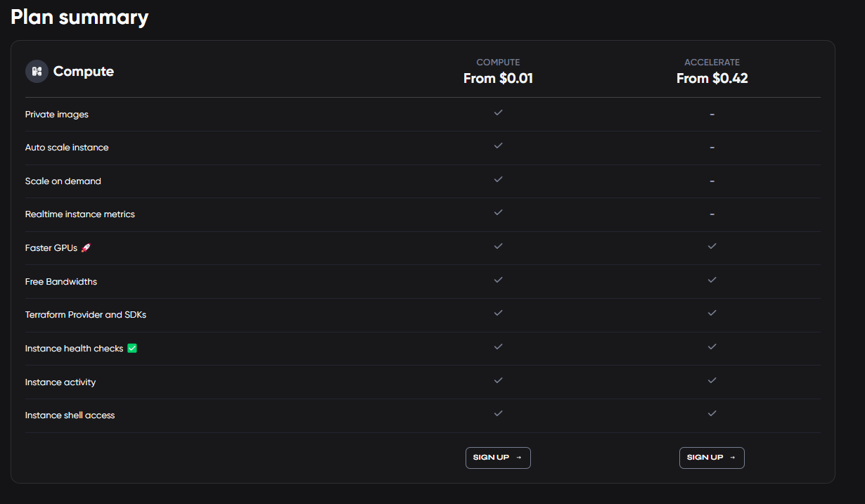865x504 pixels.
Task: Click Auto scale instance checkmark under Compute
Action: point(498,146)
